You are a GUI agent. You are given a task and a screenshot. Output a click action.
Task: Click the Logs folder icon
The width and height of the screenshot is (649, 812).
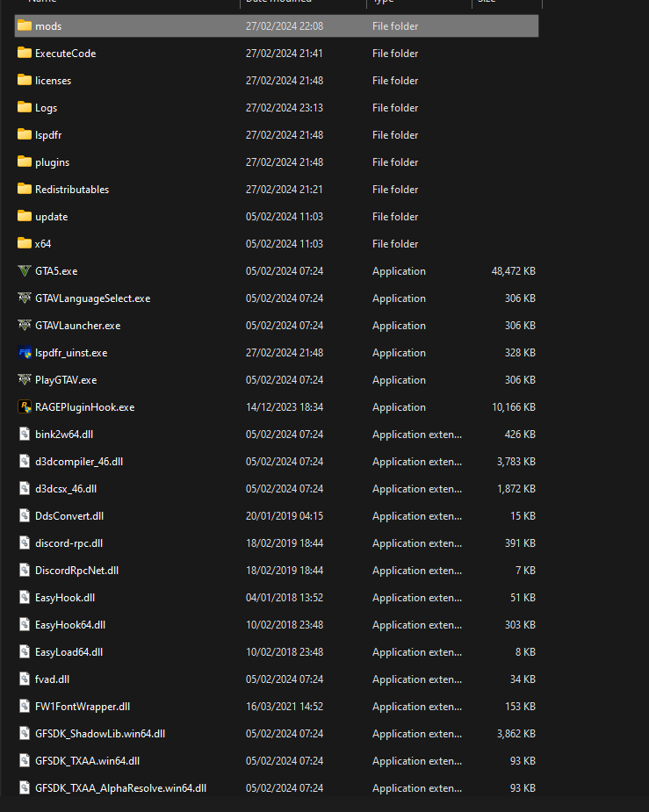click(x=25, y=107)
